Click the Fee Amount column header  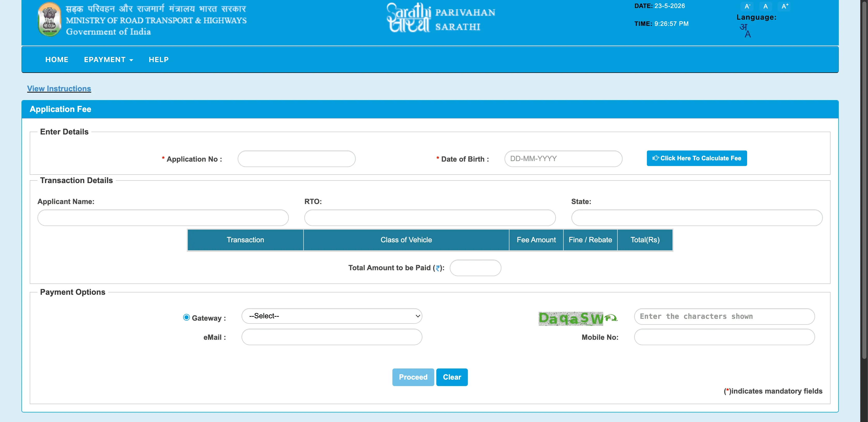point(536,240)
